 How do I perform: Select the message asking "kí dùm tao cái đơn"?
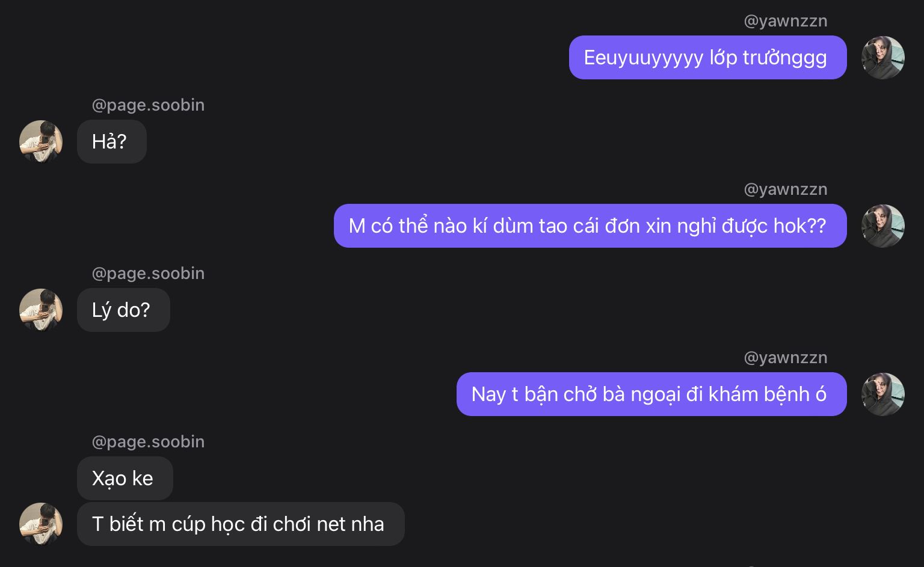590,226
